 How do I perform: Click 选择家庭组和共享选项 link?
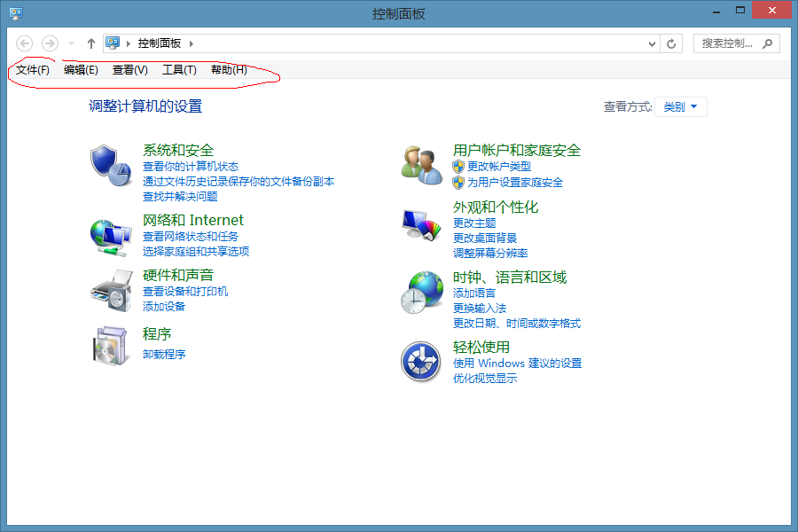(196, 251)
